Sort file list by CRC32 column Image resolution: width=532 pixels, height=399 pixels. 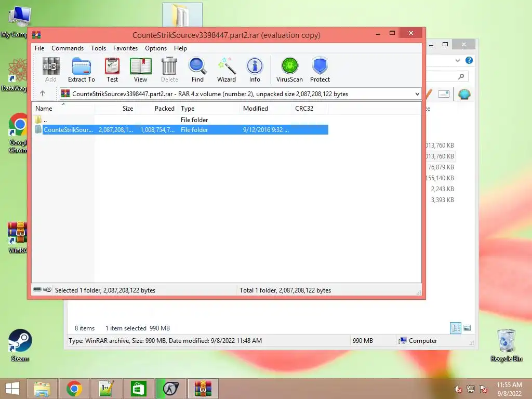tap(310, 108)
